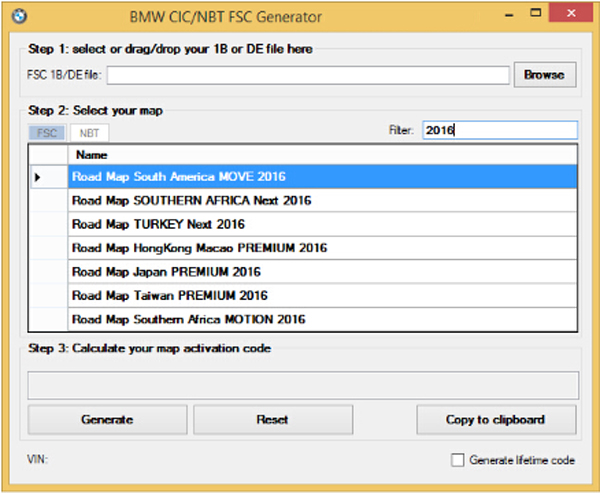The image size is (600, 493).
Task: Click the BMW logo icon in title bar
Action: [x=19, y=16]
